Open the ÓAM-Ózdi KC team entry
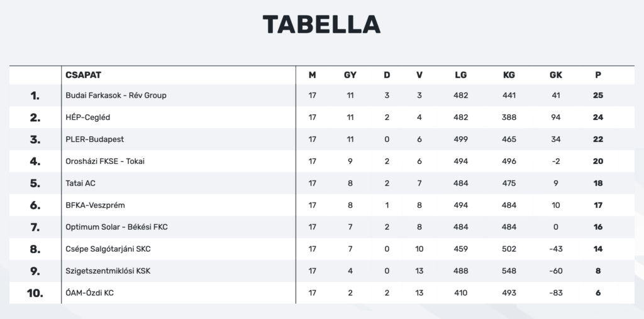The image size is (644, 319). coord(89,293)
